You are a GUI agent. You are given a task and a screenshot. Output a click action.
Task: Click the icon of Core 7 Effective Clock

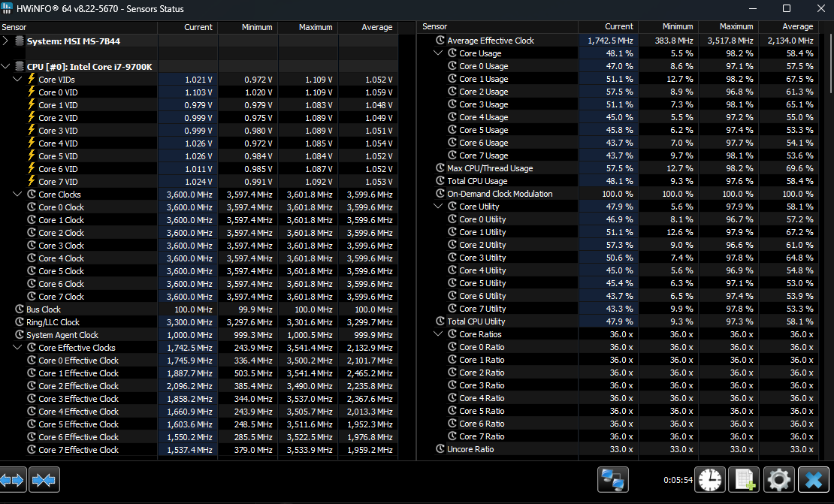pos(32,449)
